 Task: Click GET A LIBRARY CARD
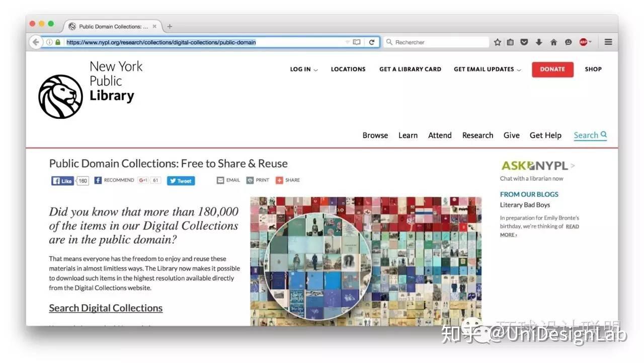point(410,69)
